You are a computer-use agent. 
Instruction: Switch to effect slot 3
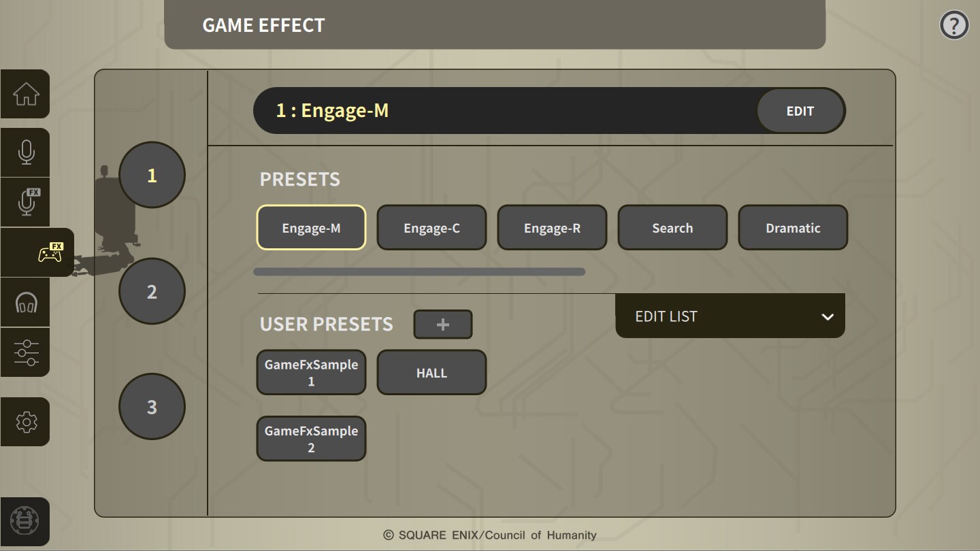pos(152,406)
